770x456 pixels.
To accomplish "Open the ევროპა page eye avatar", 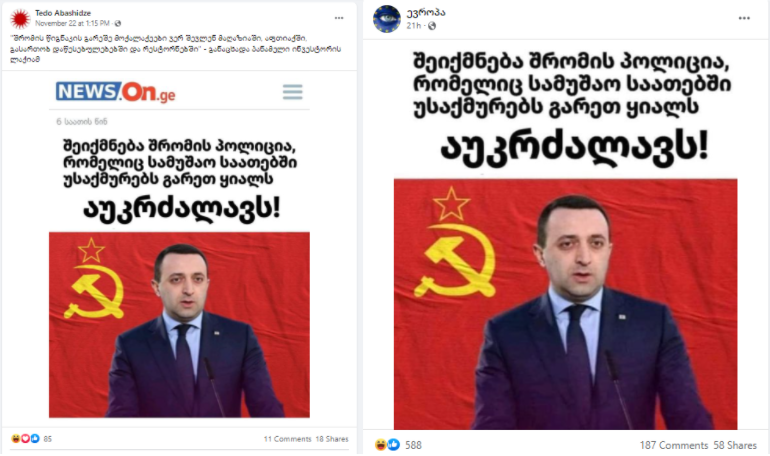I will pos(386,19).
